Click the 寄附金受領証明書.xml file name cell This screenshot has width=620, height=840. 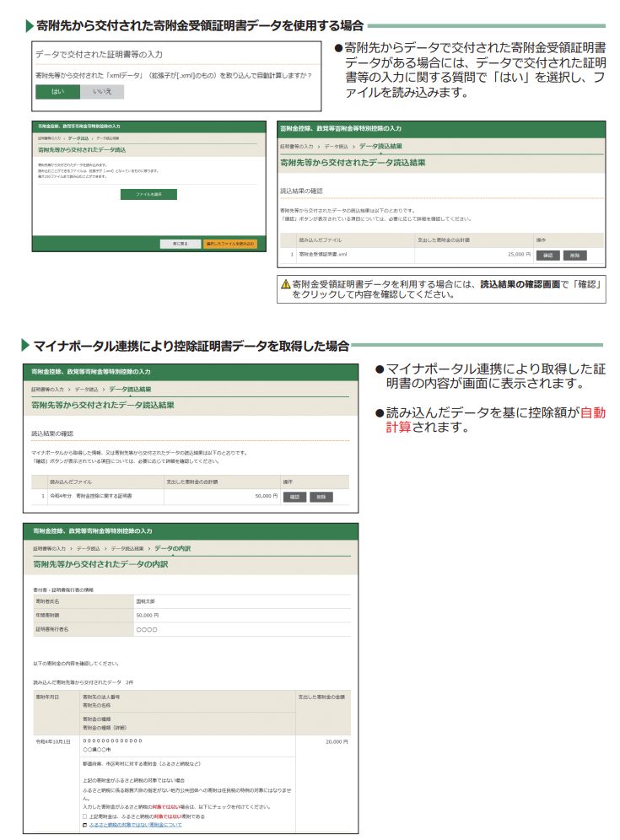323,255
